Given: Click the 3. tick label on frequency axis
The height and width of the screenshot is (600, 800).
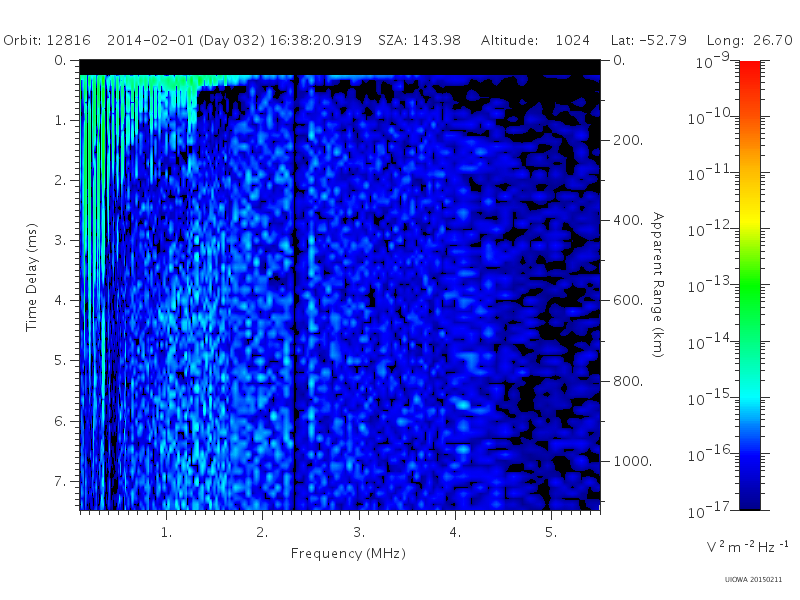Looking at the screenshot, I should click(x=359, y=533).
